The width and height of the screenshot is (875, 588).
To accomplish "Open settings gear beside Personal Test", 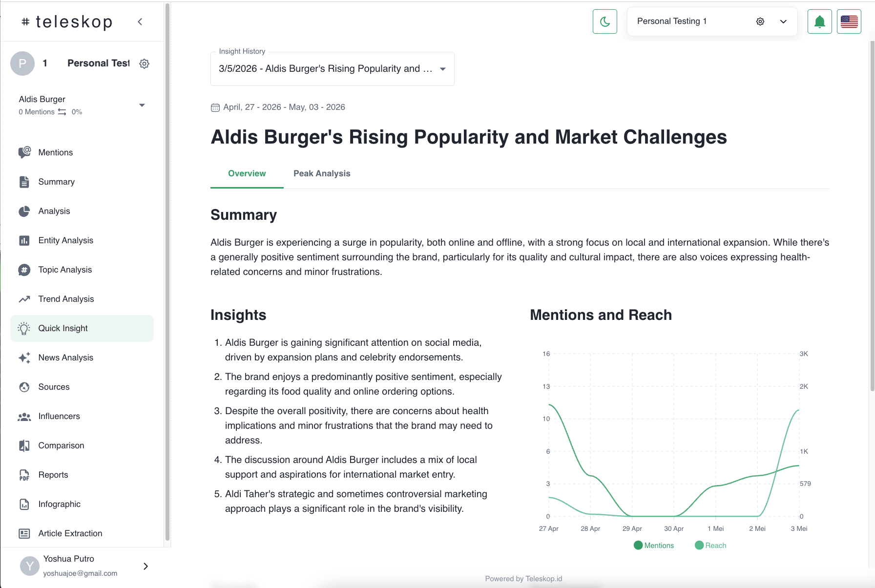I will (x=144, y=63).
